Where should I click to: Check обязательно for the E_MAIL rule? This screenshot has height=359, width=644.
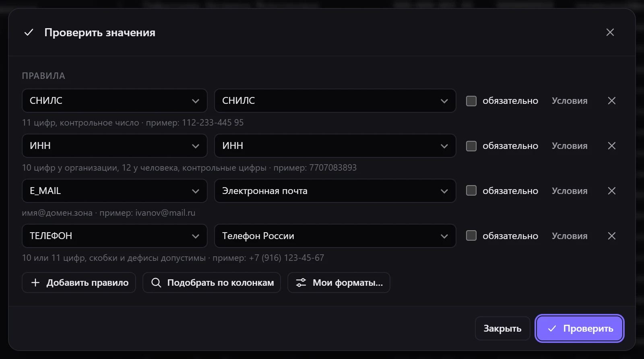[x=471, y=191]
